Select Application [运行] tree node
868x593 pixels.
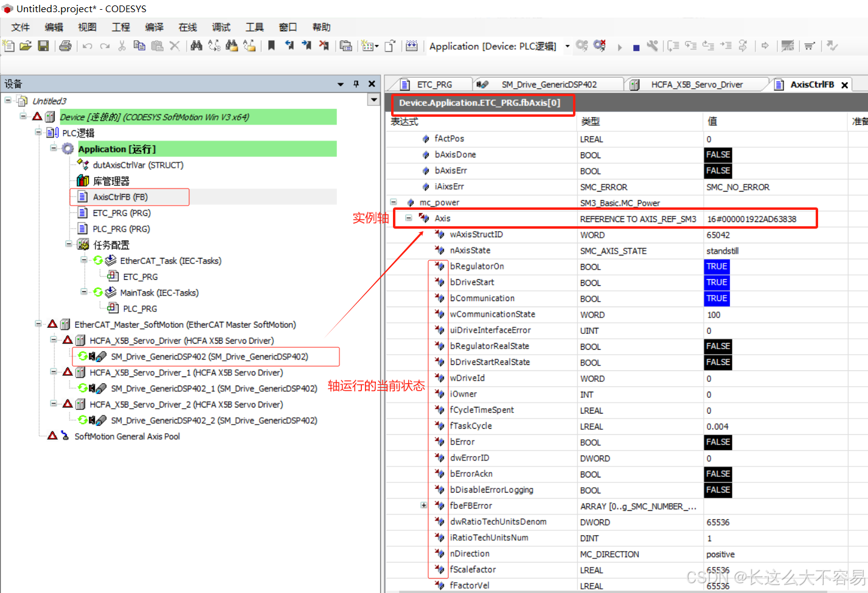tap(117, 149)
